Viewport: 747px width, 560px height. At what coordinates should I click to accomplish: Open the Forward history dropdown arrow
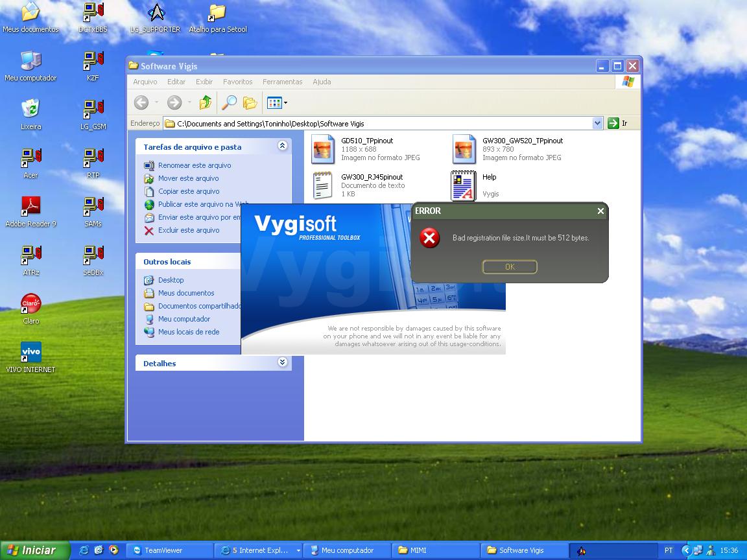tap(189, 102)
